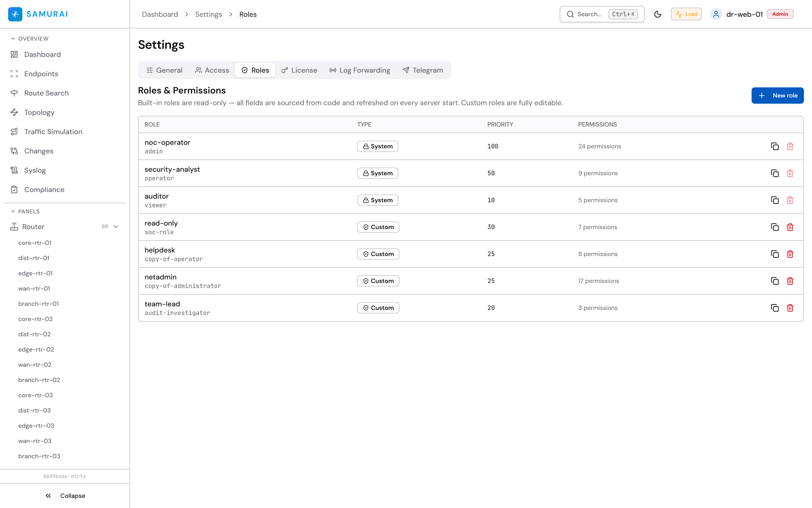Open the Load status indicator
Screen dimensions: 812x508
[686, 14]
